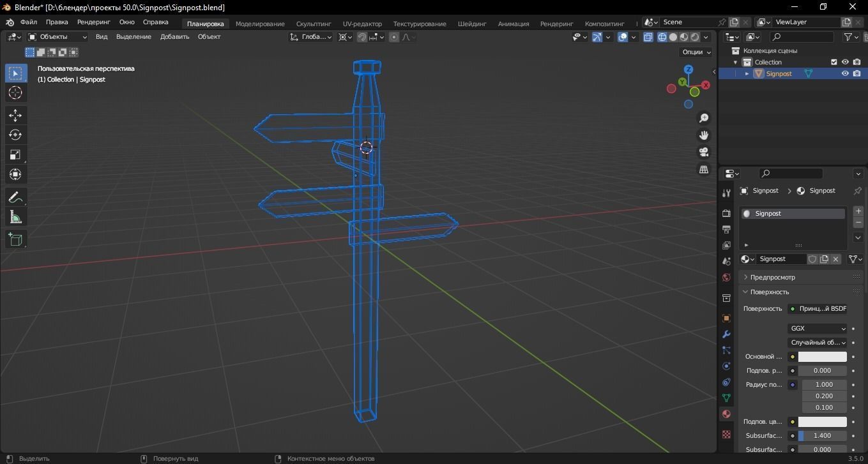Disable Collection in renders camera icon
The width and height of the screenshot is (868, 464).
coord(857,62)
